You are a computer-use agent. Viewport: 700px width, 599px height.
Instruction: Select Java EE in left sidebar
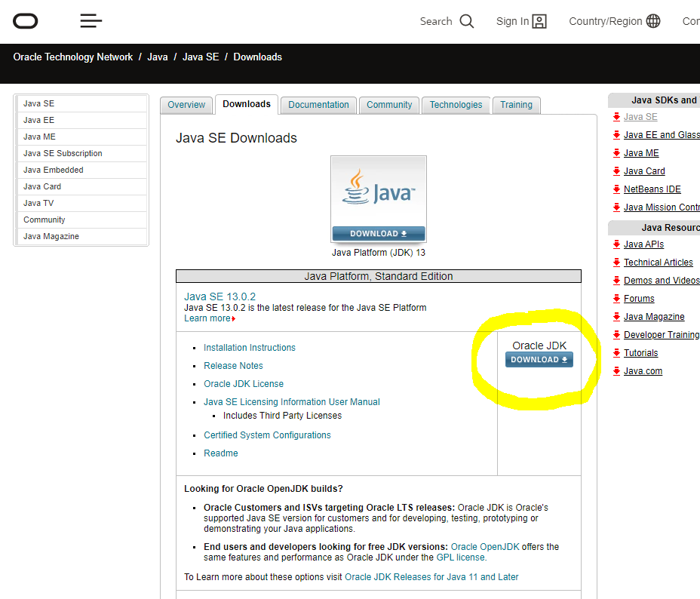pos(81,120)
